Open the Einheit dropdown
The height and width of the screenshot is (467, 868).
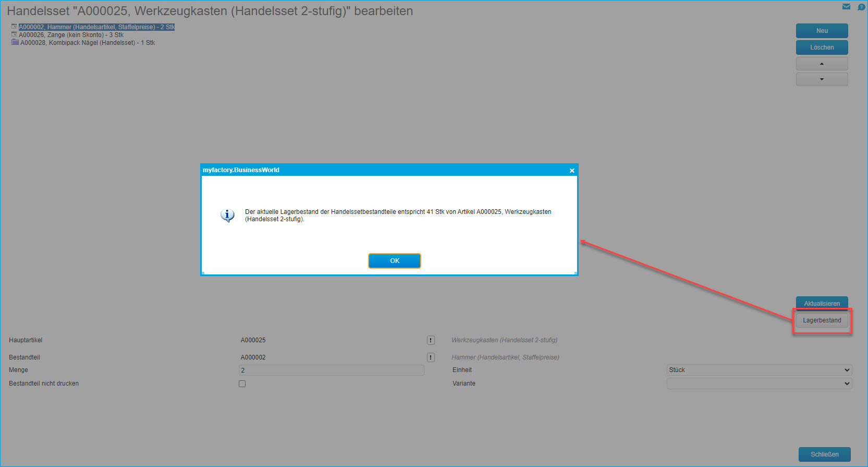[x=760, y=370]
